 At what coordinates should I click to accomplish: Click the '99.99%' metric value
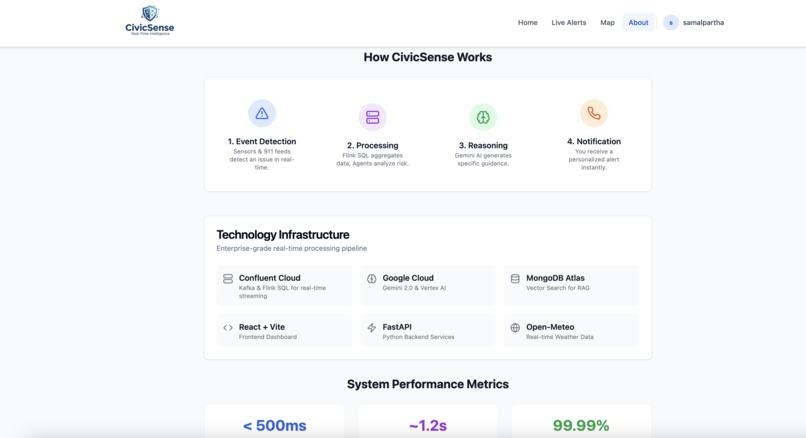(x=581, y=426)
